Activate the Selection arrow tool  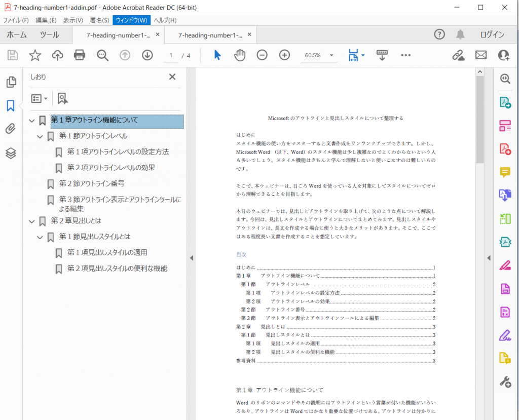[x=217, y=55]
